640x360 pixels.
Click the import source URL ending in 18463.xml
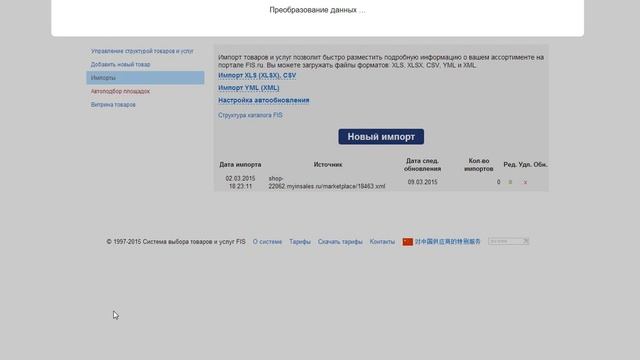[x=327, y=182]
